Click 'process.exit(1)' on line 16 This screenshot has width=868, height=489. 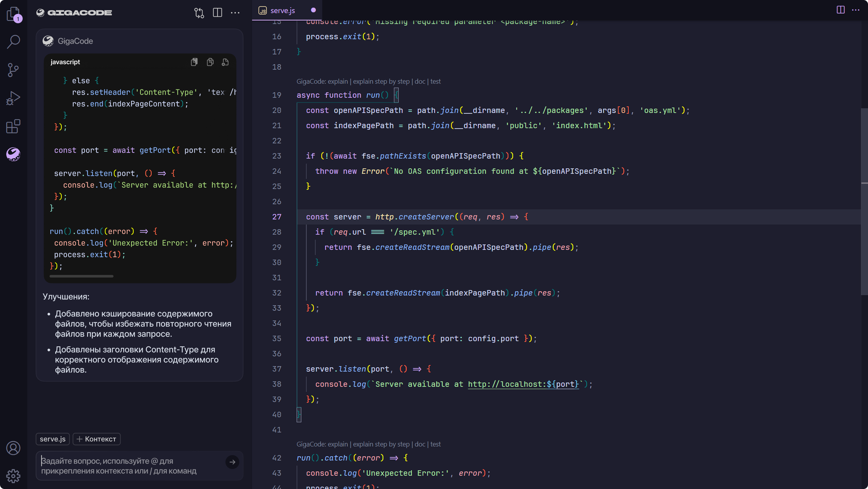pos(340,36)
